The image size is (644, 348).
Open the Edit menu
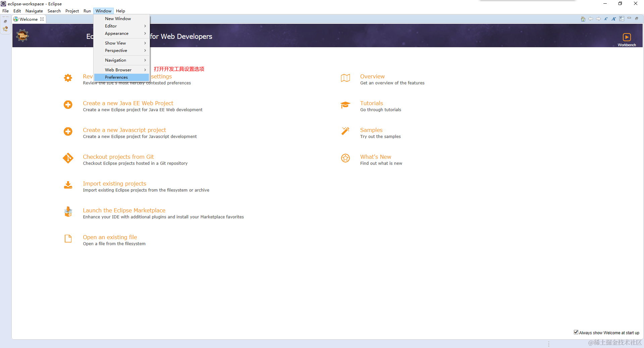[x=17, y=11]
